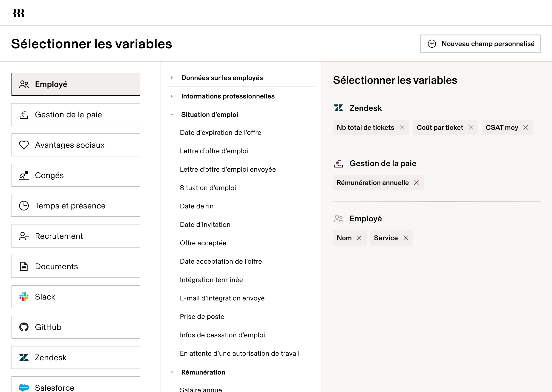
Task: Select Date de fin from the list
Action: pos(196,206)
